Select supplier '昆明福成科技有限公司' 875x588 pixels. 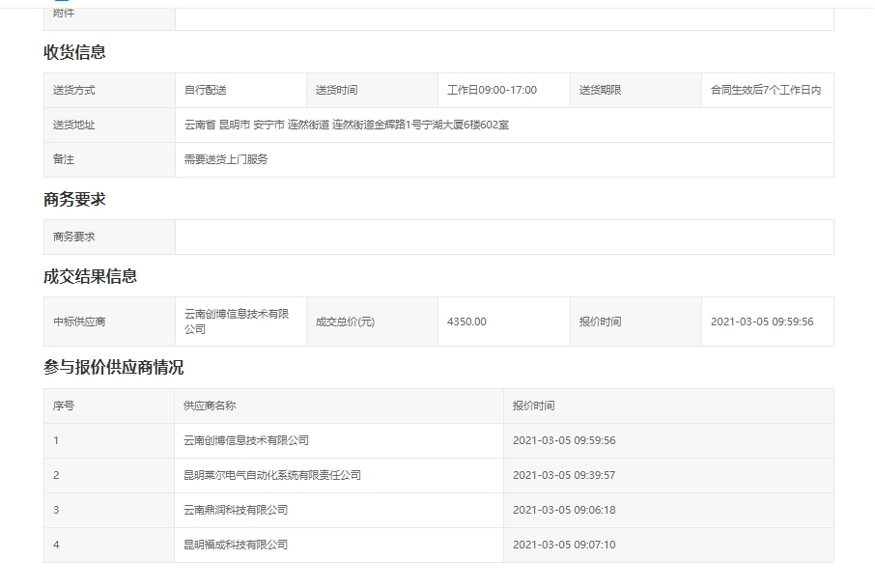click(236, 545)
